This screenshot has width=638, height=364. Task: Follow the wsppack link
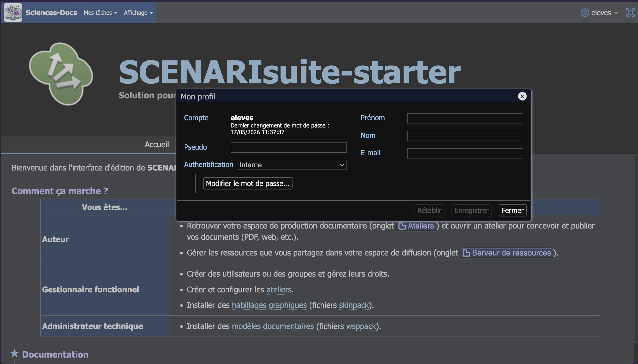pos(361,326)
